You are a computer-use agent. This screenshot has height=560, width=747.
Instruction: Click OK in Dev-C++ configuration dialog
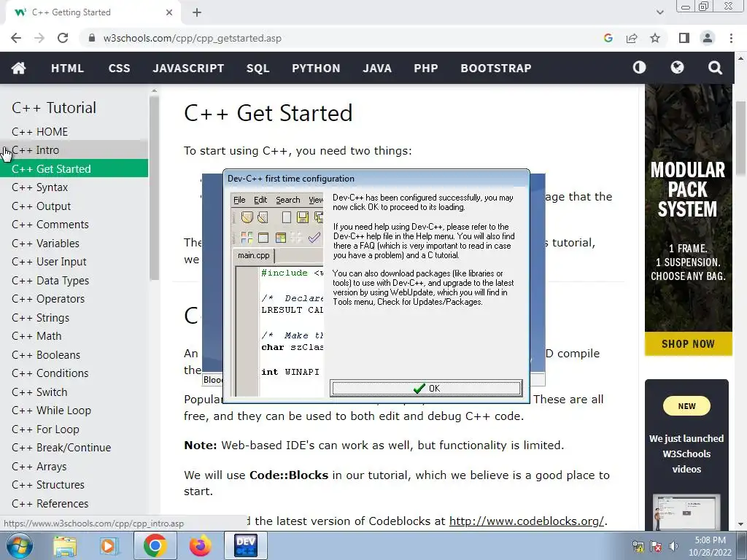[426, 388]
